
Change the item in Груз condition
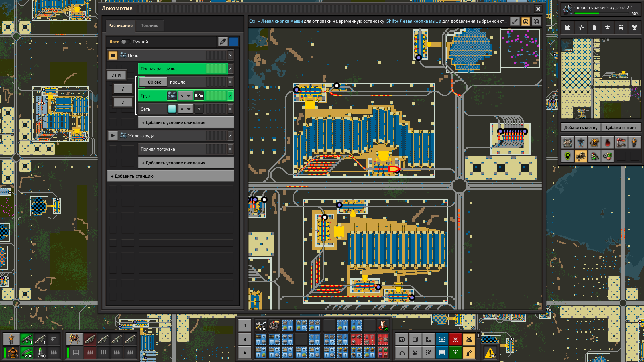(x=172, y=96)
